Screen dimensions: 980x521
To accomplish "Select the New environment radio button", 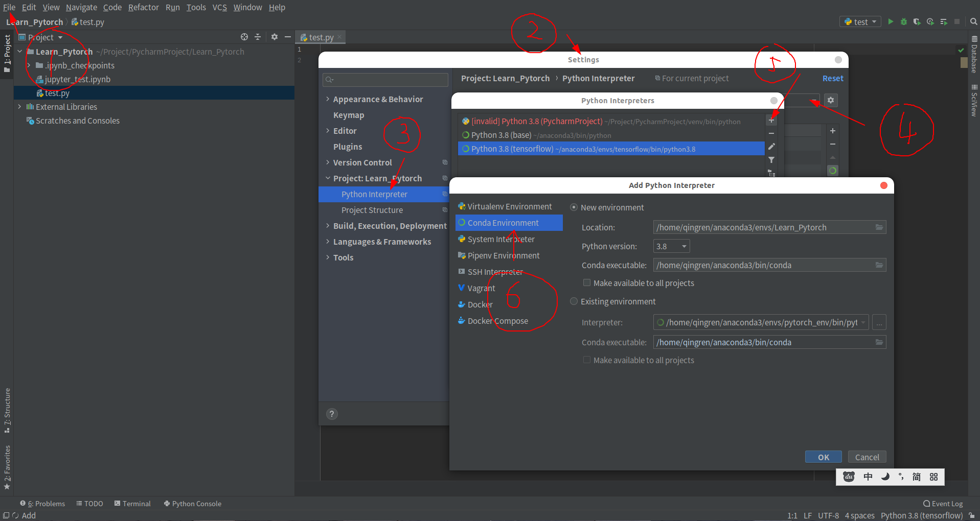I will click(x=574, y=207).
